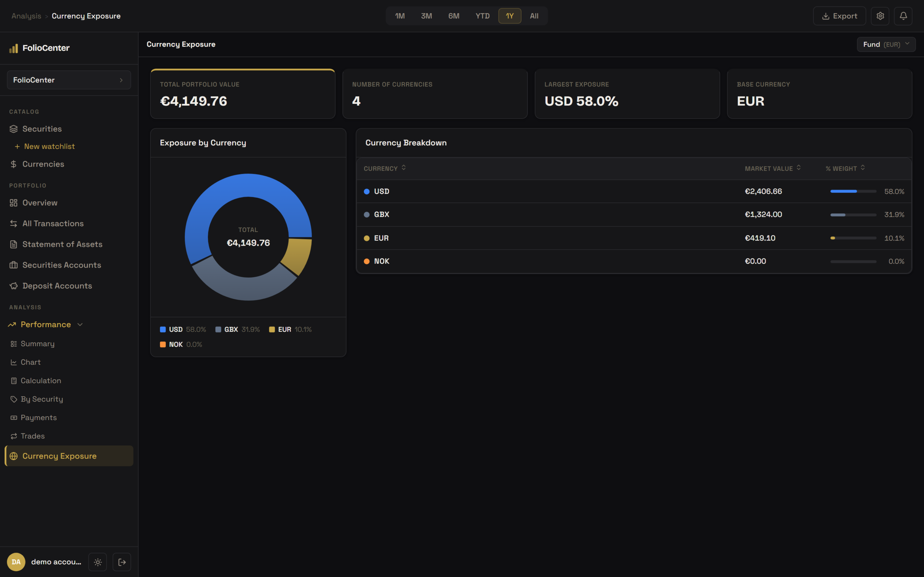Open the notifications bell
This screenshot has width=924, height=577.
coord(903,16)
